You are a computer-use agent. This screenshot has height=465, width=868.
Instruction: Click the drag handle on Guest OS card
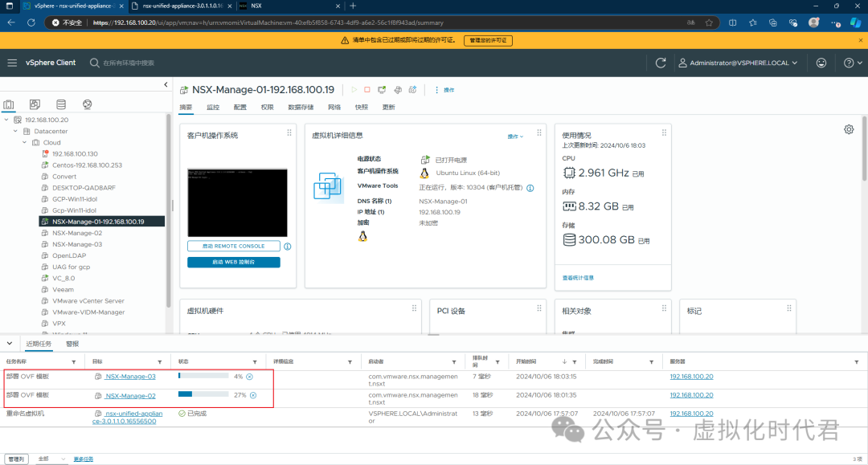[289, 133]
